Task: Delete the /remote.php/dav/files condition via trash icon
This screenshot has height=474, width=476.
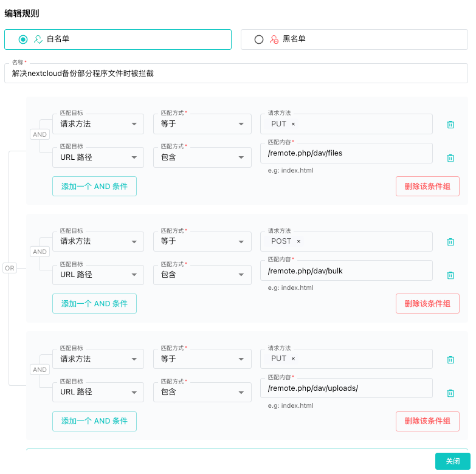Action: (x=450, y=158)
